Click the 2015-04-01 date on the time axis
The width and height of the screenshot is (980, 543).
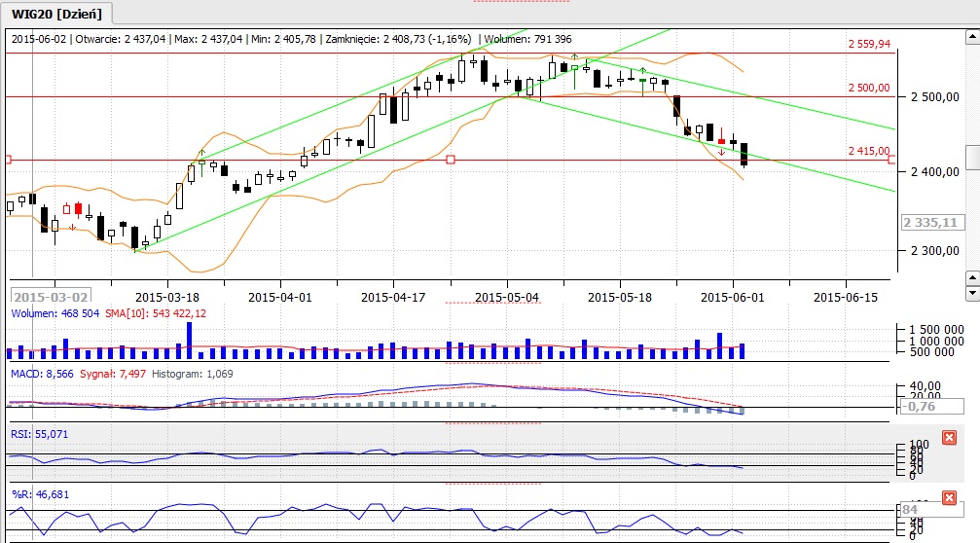point(280,298)
